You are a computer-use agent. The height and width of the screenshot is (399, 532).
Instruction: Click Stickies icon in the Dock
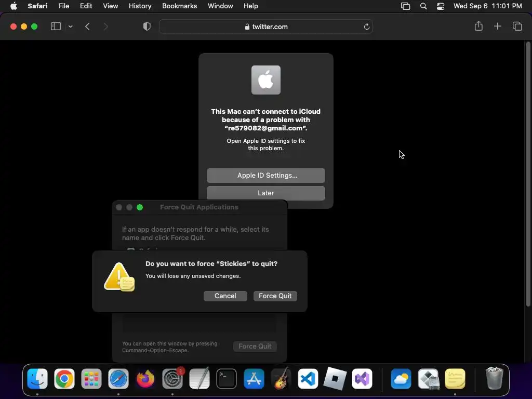point(455,379)
